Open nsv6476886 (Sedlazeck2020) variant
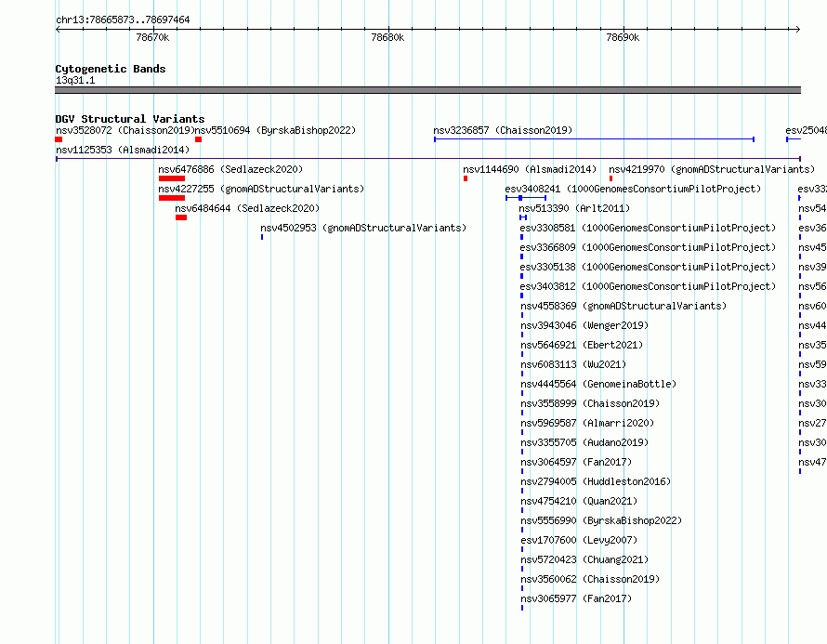This screenshot has height=644, width=827. [x=230, y=169]
